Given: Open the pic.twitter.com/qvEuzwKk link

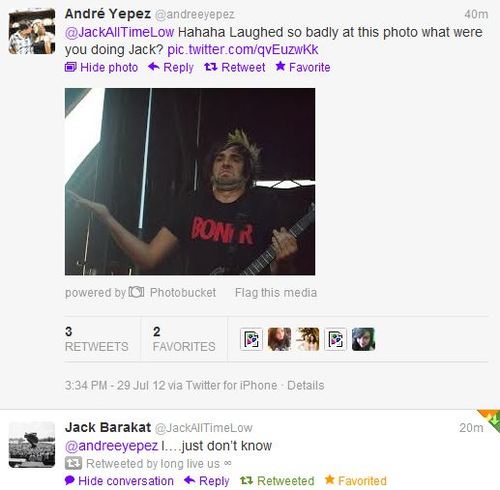Looking at the screenshot, I should pyautogui.click(x=243, y=50).
